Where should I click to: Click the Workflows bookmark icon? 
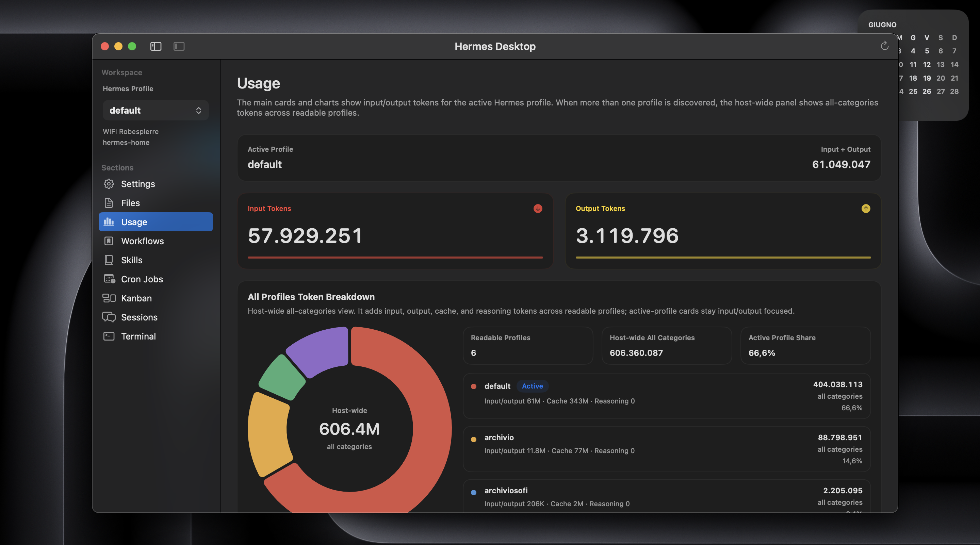109,241
